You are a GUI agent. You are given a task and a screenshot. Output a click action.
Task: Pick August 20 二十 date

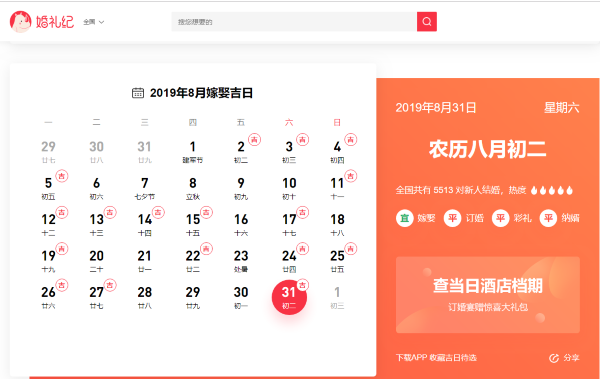[x=96, y=261]
